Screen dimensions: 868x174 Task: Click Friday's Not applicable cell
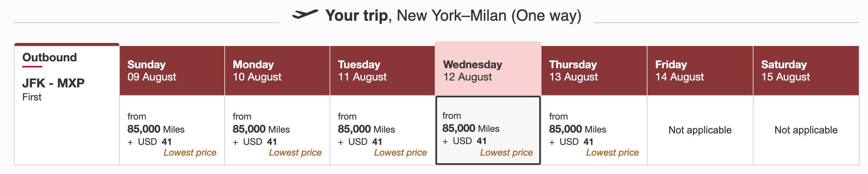point(700,130)
